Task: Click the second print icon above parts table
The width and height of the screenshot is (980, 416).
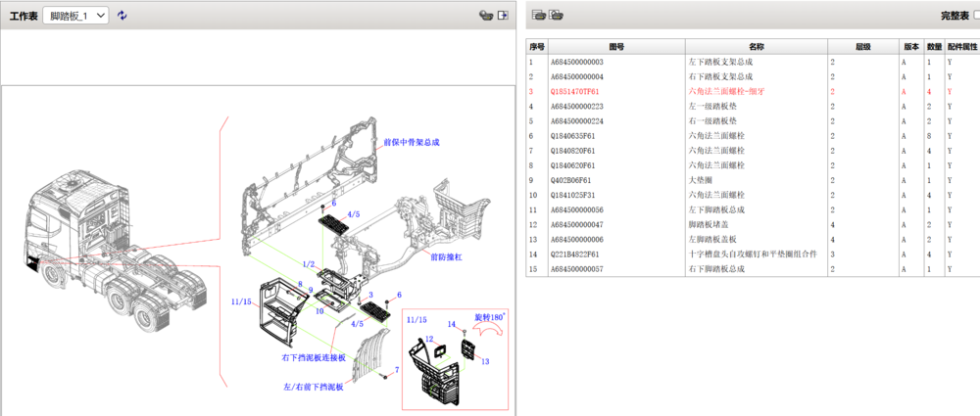Action: [556, 15]
